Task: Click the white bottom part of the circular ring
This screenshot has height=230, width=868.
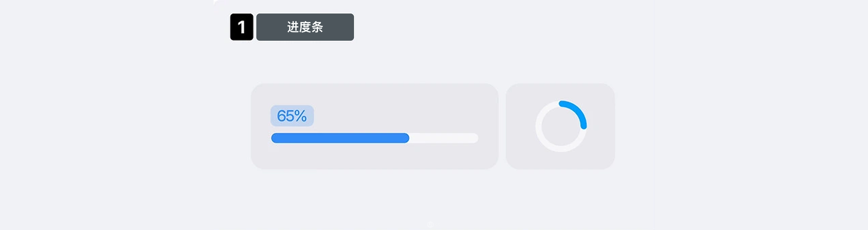Action: click(x=561, y=149)
